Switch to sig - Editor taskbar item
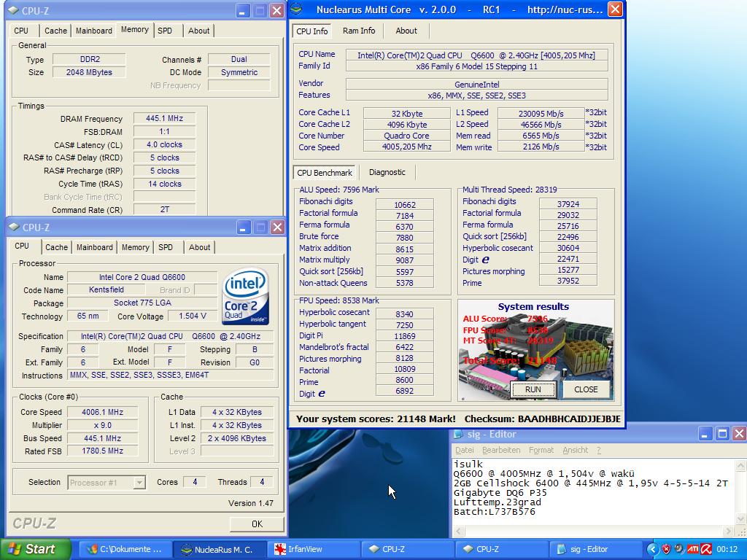 [595, 550]
